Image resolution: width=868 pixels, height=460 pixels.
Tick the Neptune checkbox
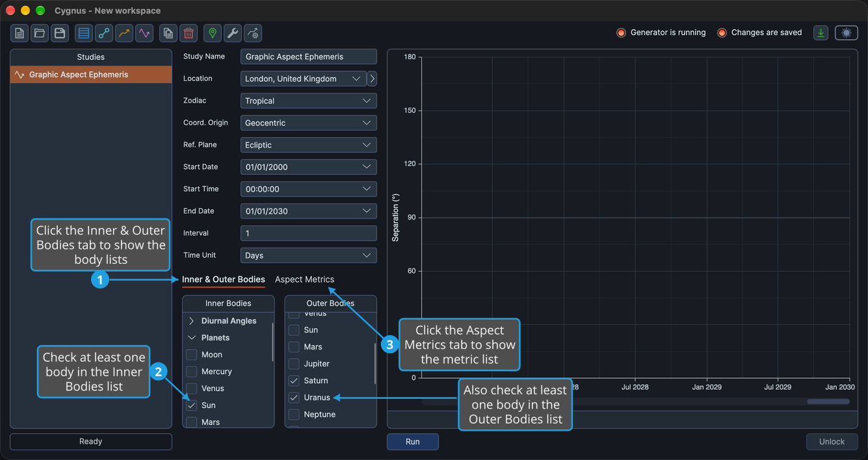coord(294,415)
